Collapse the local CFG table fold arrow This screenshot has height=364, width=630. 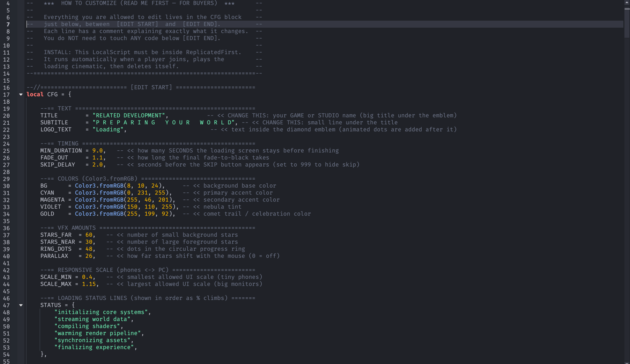coord(21,94)
